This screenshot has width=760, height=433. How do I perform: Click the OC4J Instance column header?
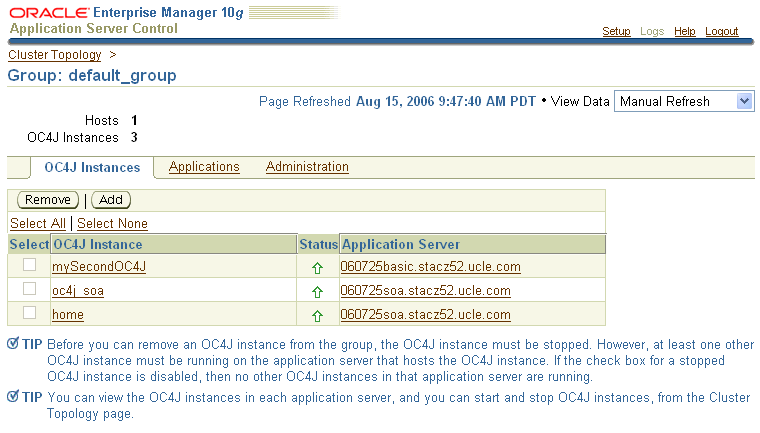tap(174, 244)
